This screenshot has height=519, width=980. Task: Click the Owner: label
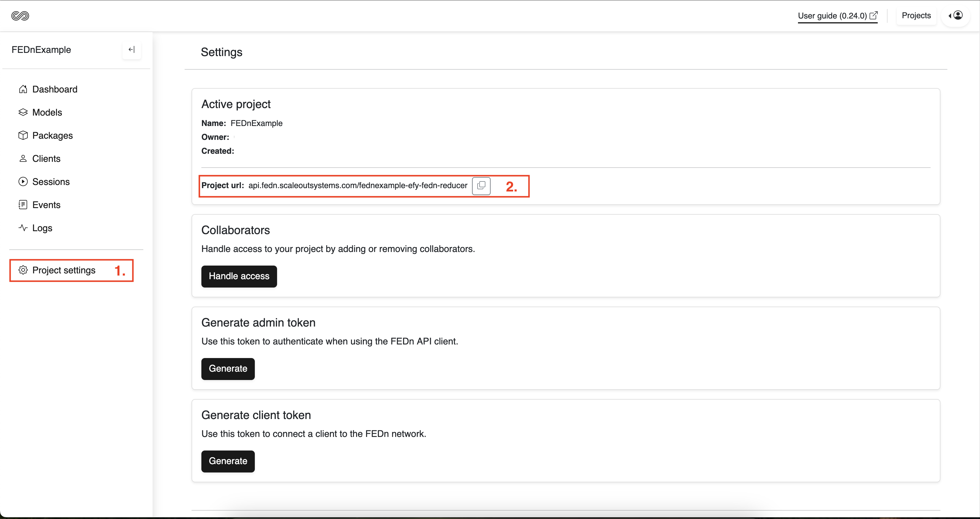coord(215,137)
